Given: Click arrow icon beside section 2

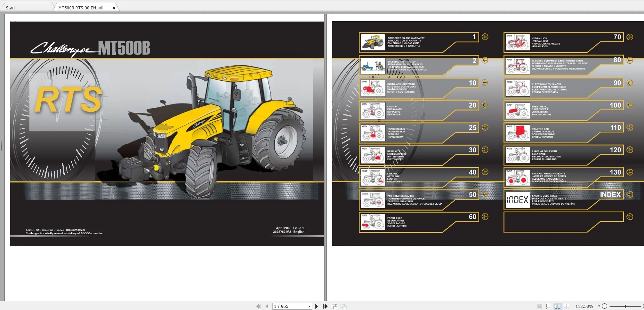Looking at the screenshot, I should click(485, 60).
